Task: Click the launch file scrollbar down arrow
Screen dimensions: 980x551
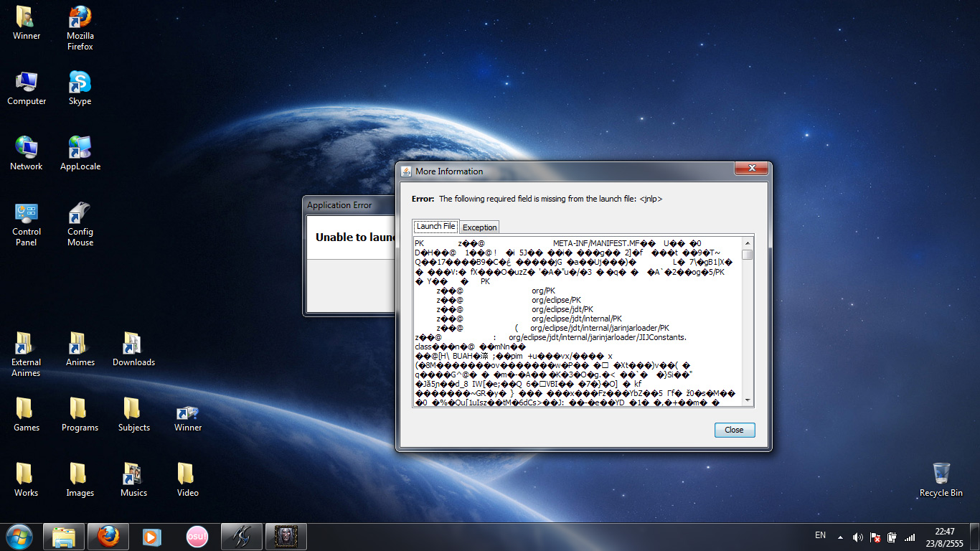Action: click(748, 400)
